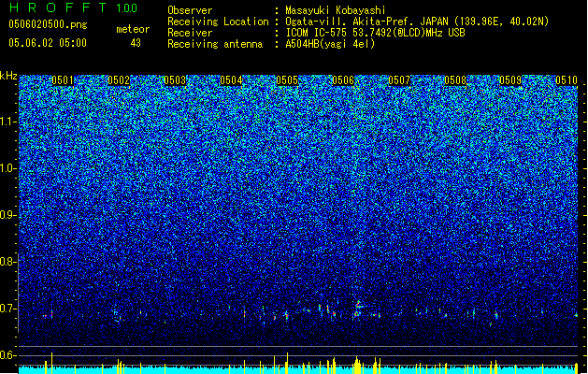588x374 pixels.
Task: Click the kHz axis unit label
Action: click(x=8, y=76)
